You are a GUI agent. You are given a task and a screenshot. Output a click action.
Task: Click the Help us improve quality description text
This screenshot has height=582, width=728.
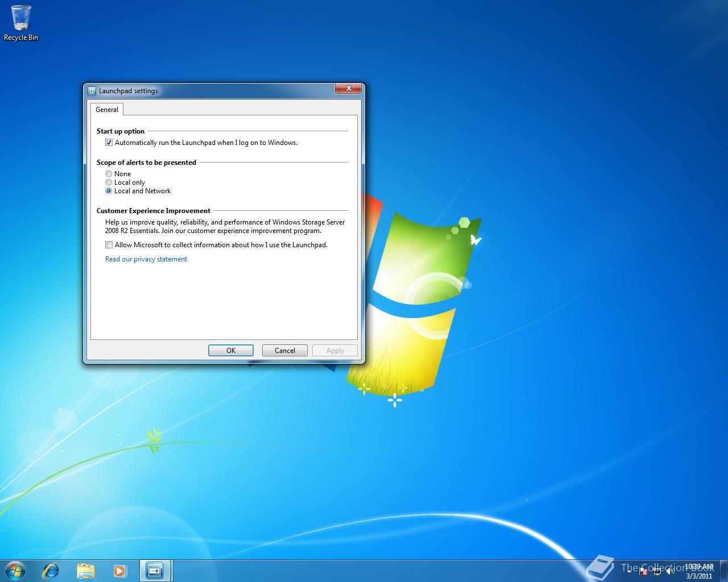tap(225, 227)
